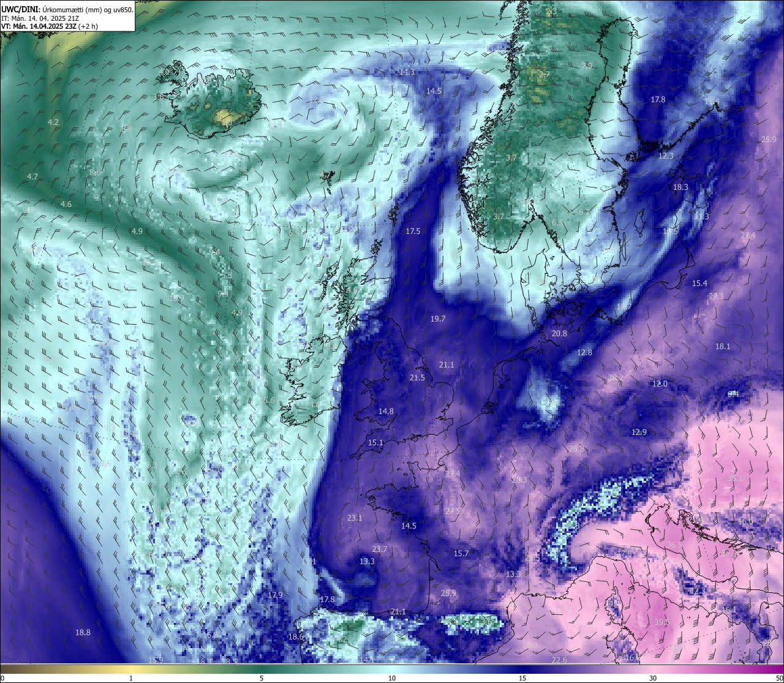Select the 12.0 value label

[x=660, y=384]
